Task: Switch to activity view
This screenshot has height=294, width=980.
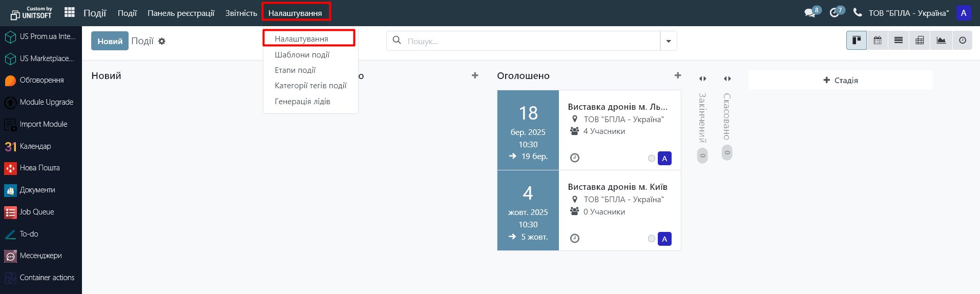Action: click(x=963, y=41)
